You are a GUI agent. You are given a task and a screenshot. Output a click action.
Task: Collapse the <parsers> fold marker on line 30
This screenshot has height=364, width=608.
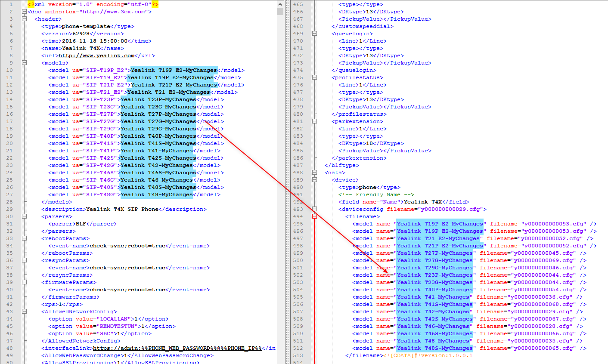coord(24,216)
